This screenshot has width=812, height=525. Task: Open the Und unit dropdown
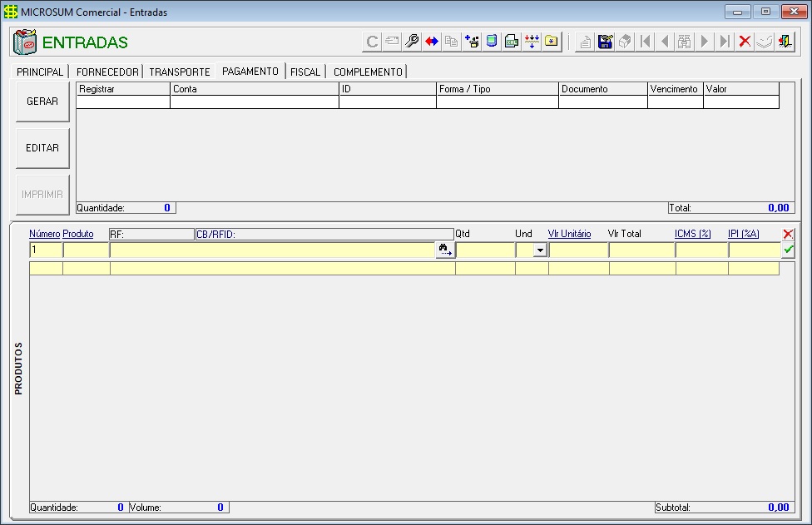540,250
